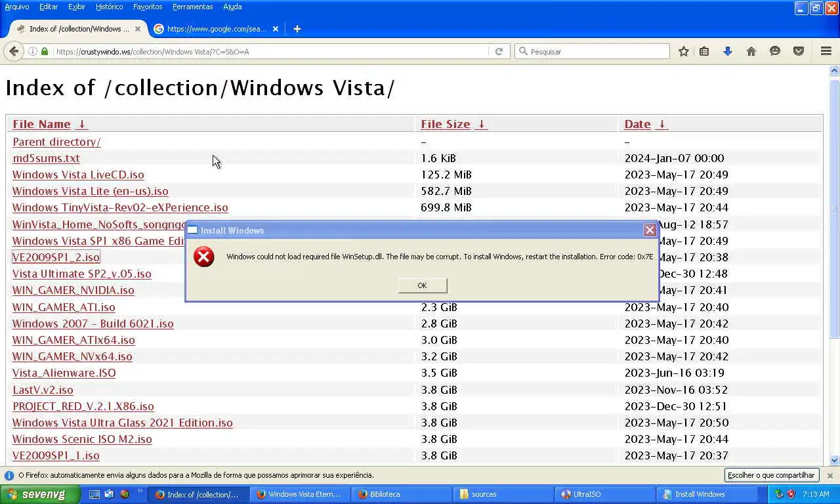Open the Exibir menu

click(x=77, y=7)
